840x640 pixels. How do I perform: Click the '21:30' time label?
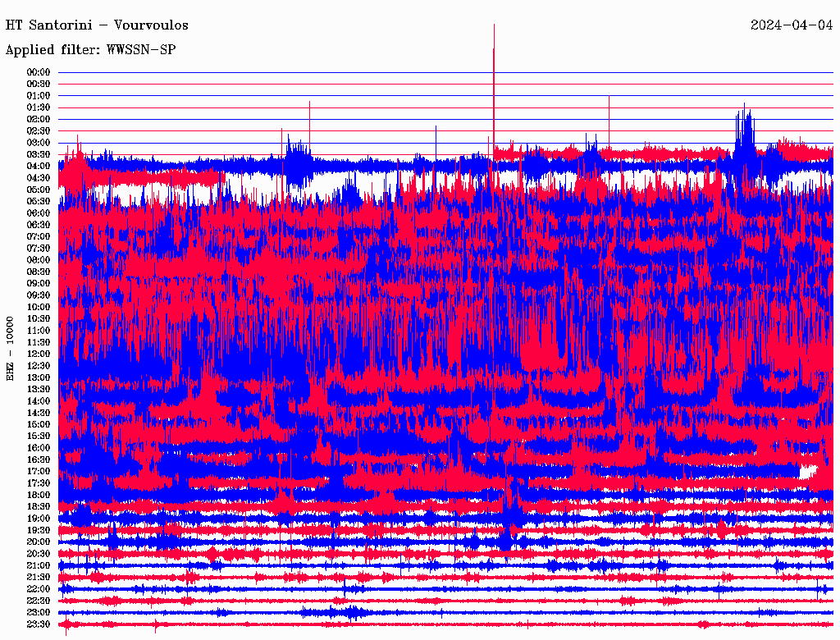point(39,578)
